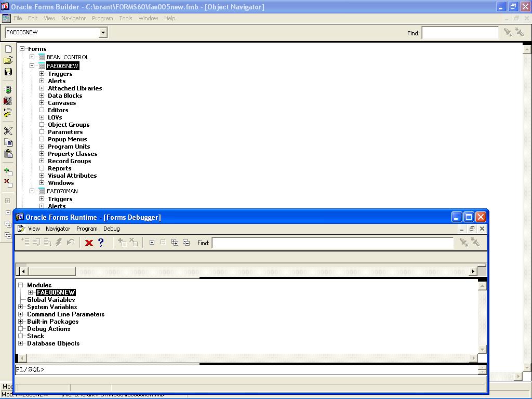Click the Paste clipboard icon
The image size is (532, 399).
8,154
